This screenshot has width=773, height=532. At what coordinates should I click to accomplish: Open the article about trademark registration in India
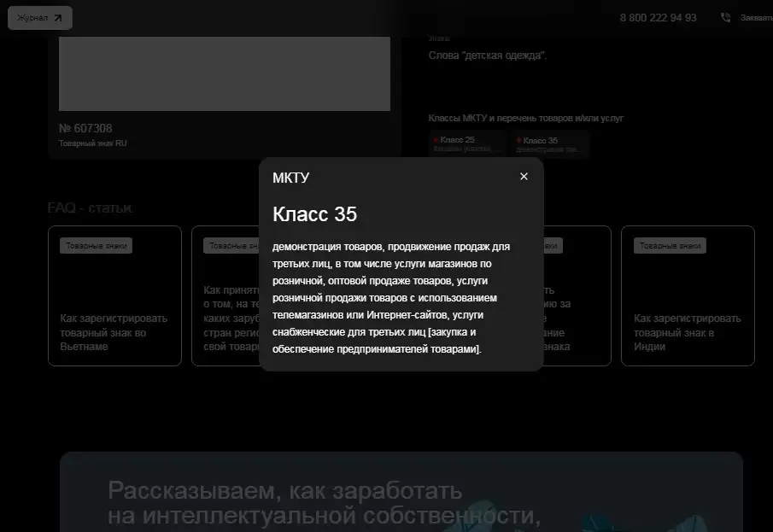click(x=687, y=332)
